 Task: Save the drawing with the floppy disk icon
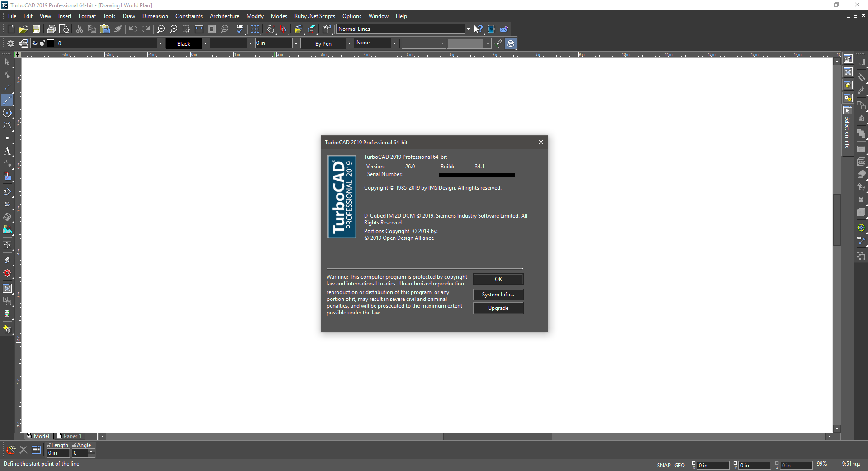pyautogui.click(x=36, y=29)
